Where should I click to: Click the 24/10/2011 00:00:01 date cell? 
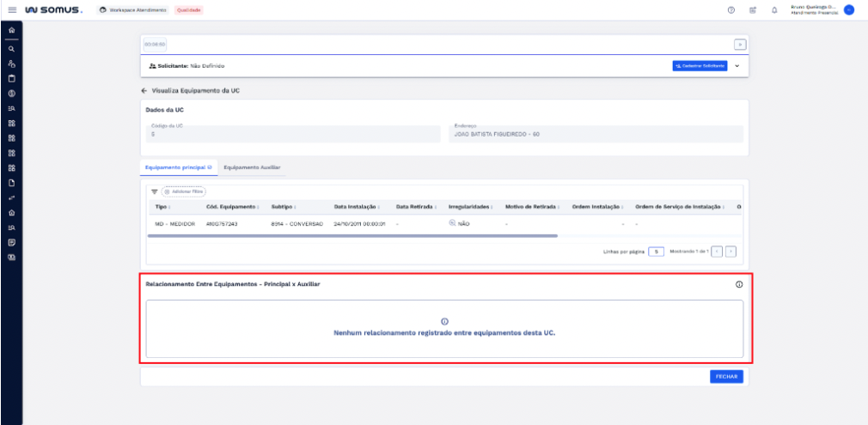point(360,223)
